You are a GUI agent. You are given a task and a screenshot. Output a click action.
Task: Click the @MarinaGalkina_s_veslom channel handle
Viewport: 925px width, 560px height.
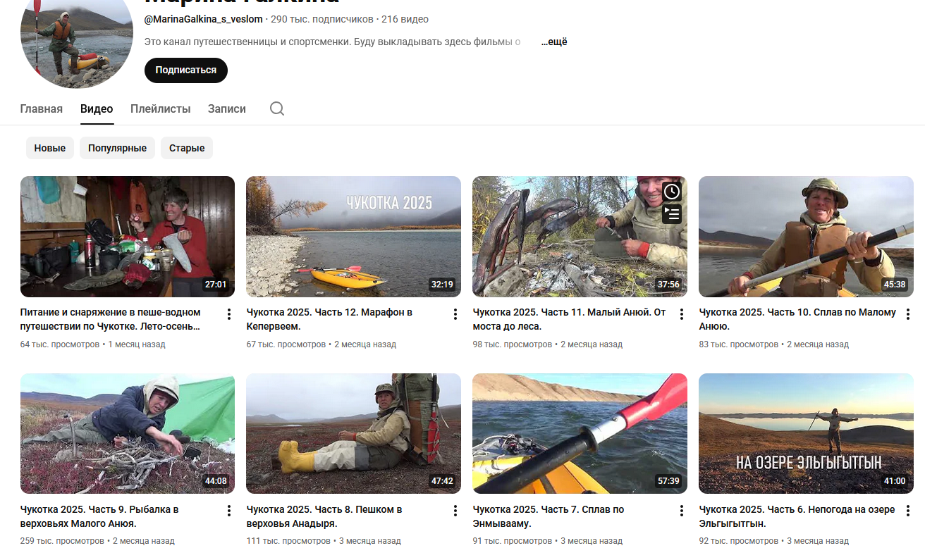(x=203, y=20)
